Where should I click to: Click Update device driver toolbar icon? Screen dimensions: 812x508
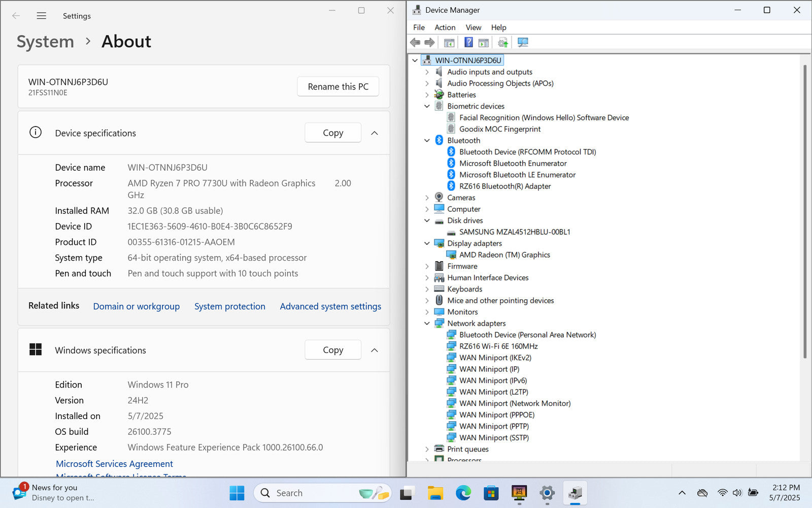tap(503, 42)
